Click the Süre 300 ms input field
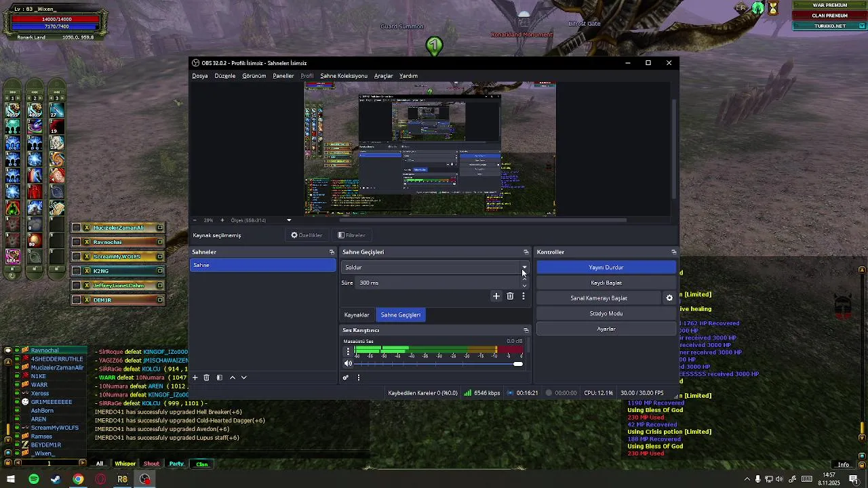Screen dimensions: 868x488 (x=438, y=283)
